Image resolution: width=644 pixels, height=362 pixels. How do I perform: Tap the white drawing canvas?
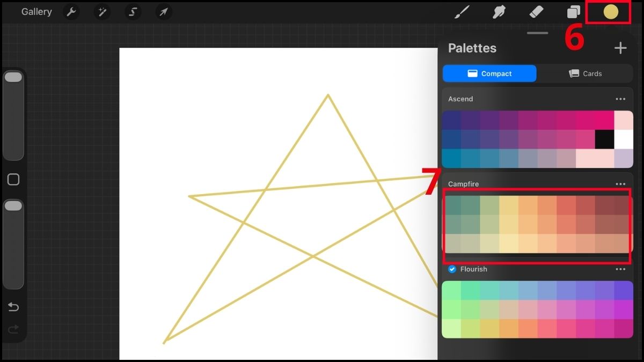pos(278,204)
